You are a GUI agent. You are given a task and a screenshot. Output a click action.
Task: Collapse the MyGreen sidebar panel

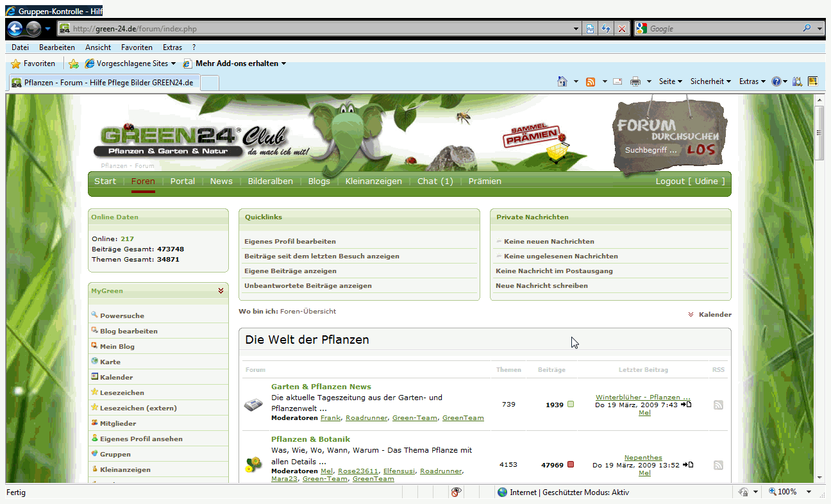[221, 290]
